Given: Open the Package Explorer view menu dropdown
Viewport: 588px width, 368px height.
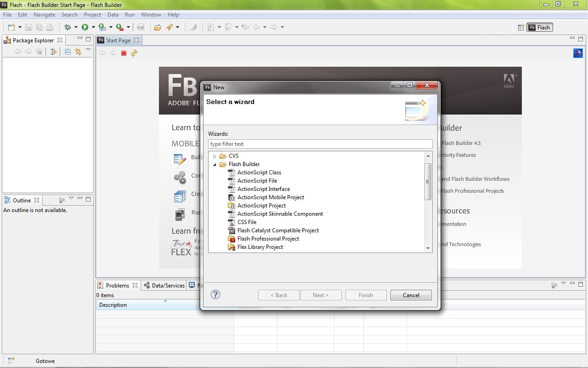Looking at the screenshot, I should click(88, 50).
